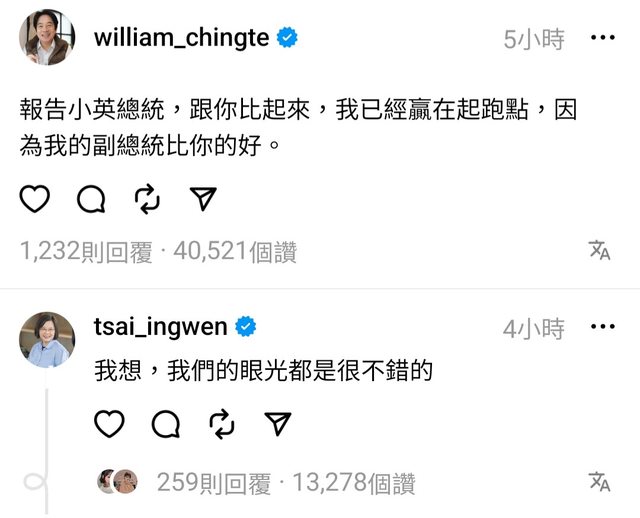Open comment bubble on tsai_ingwen's reply

click(166, 424)
